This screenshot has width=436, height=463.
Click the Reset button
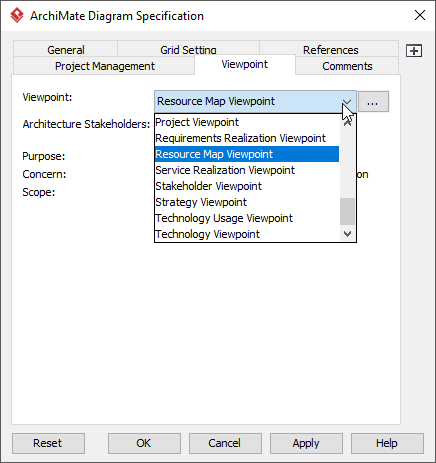point(48,443)
